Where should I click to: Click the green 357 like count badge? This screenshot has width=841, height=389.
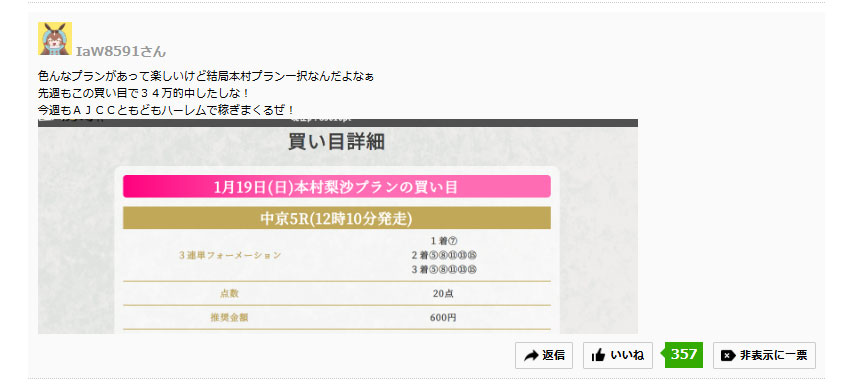click(683, 355)
